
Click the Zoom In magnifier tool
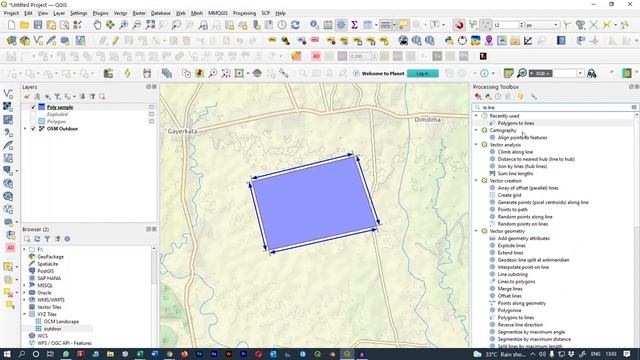tap(123, 25)
